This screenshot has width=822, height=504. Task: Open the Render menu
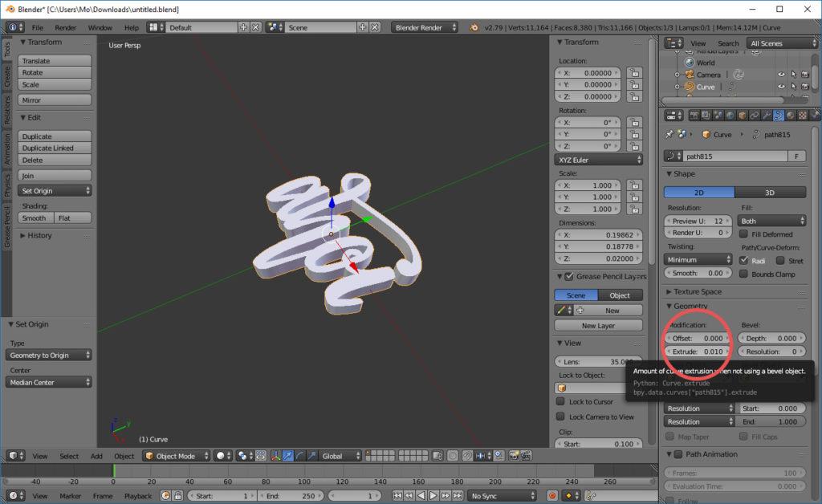point(66,27)
